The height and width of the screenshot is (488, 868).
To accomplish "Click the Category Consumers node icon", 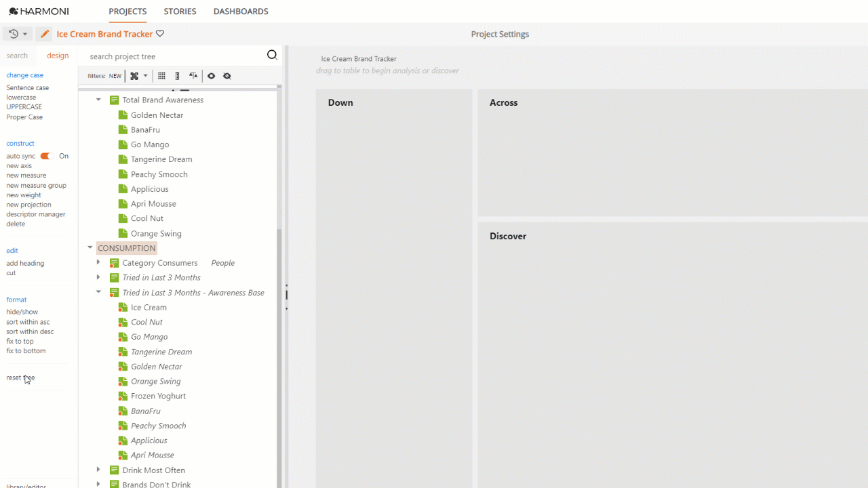I will click(x=114, y=263).
